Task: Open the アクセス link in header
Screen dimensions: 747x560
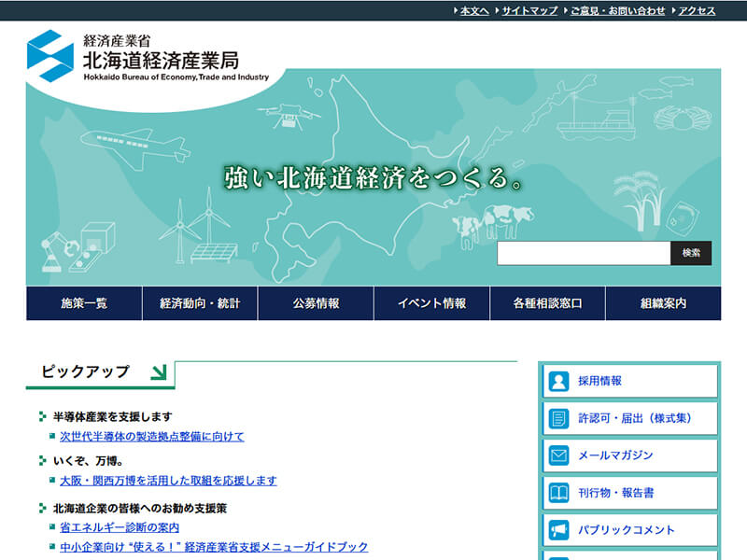Action: [x=696, y=10]
